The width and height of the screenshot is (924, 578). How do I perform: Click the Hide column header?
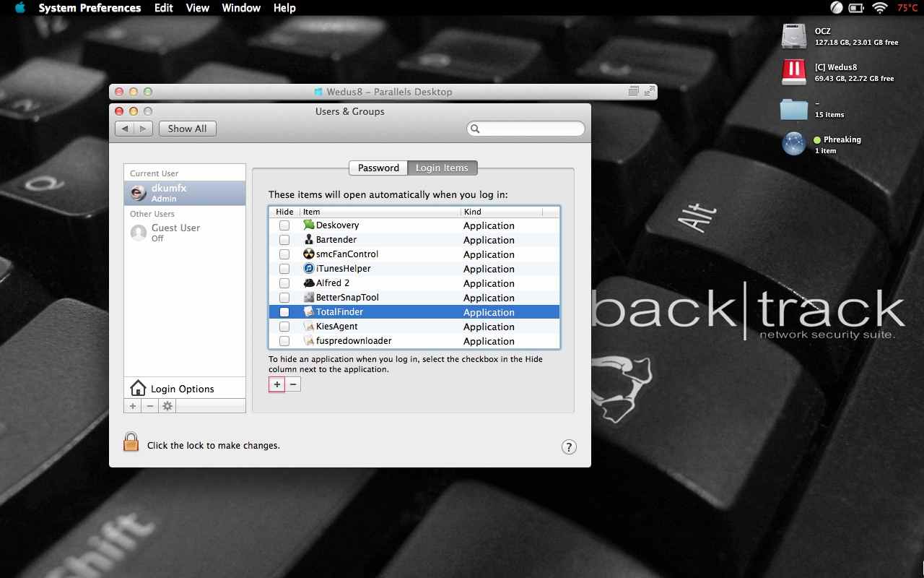(x=284, y=212)
